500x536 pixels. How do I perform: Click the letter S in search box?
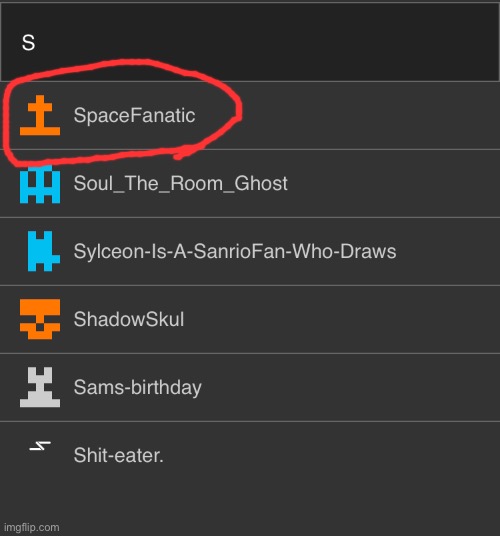tap(28, 43)
